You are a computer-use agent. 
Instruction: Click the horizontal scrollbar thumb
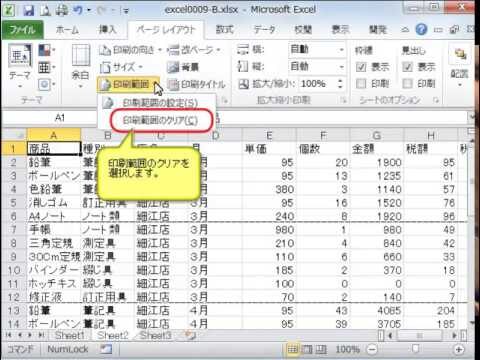click(419, 335)
